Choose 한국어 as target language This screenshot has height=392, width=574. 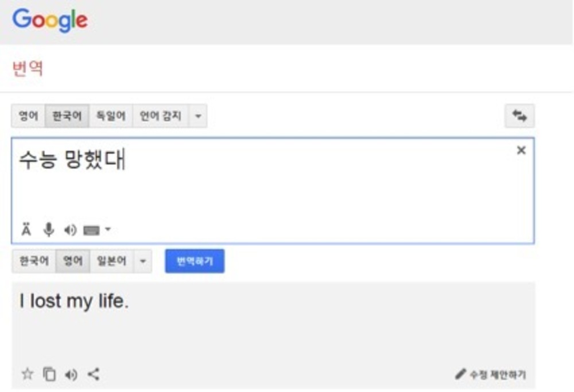tap(34, 261)
